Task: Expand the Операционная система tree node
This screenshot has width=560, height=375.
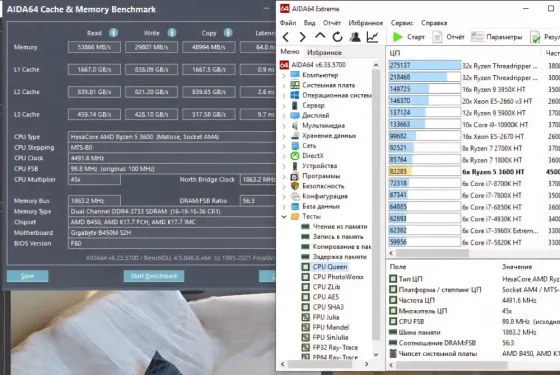Action: pyautogui.click(x=284, y=95)
